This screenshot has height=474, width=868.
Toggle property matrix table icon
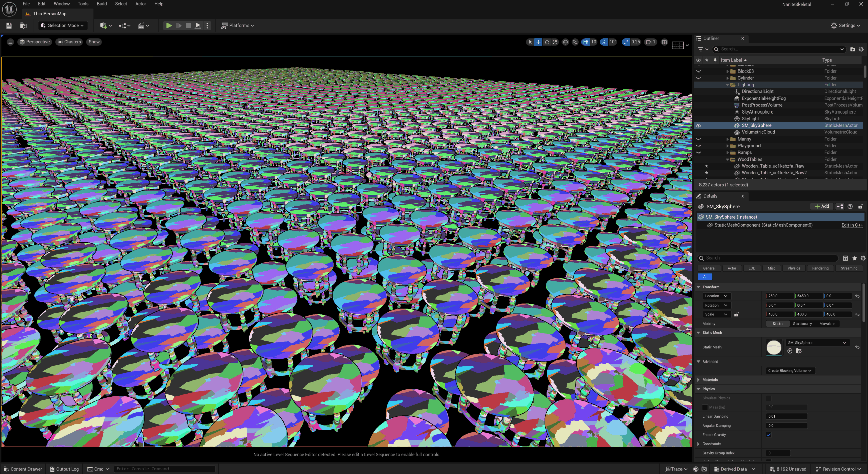tap(845, 258)
